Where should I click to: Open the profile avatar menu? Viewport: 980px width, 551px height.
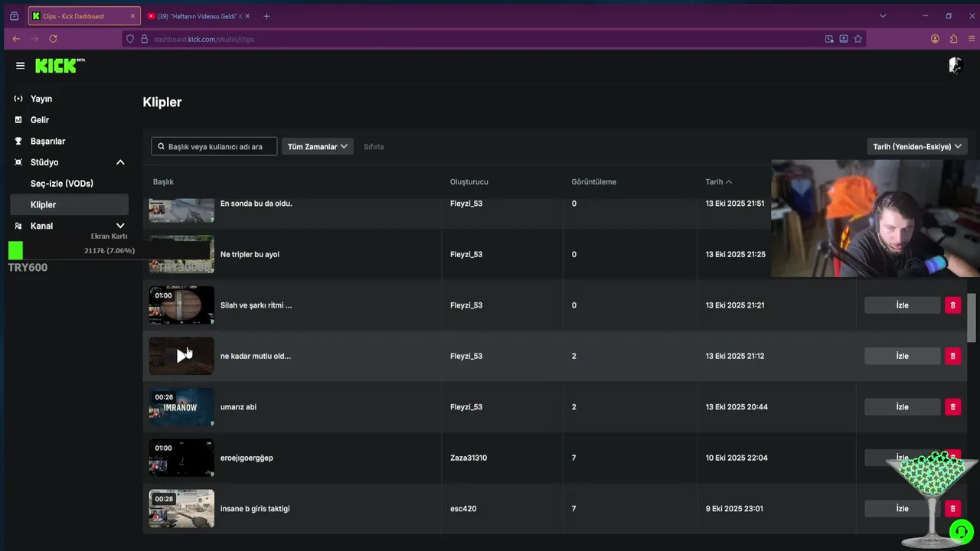(955, 66)
